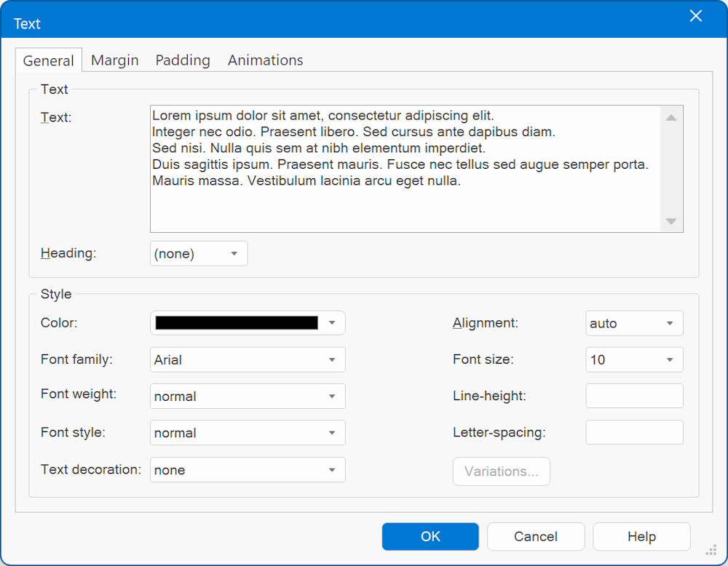
Task: Click the scrollbar down arrow in text box
Action: click(x=671, y=221)
